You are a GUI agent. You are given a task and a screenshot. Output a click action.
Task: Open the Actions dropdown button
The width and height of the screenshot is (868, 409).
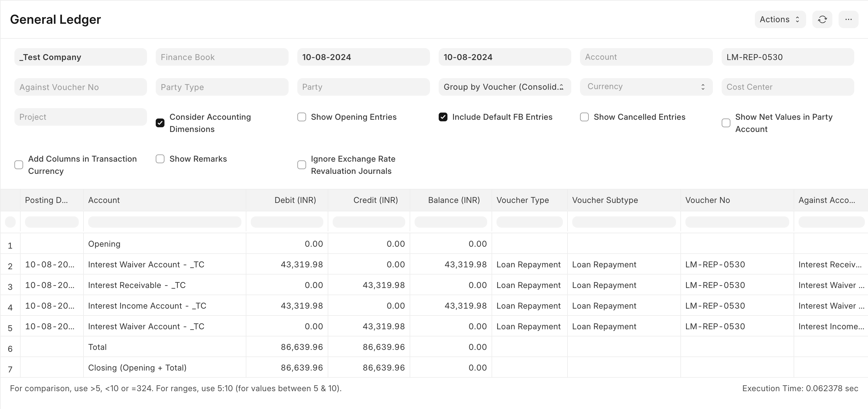[780, 19]
